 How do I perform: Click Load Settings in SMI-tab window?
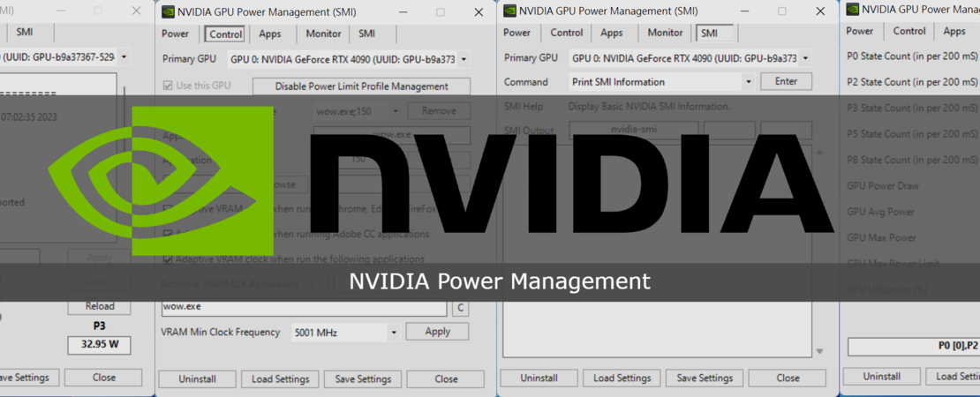pos(622,378)
